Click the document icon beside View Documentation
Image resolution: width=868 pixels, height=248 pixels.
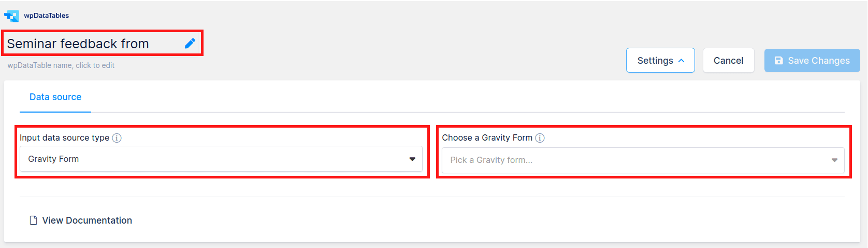[x=34, y=221]
